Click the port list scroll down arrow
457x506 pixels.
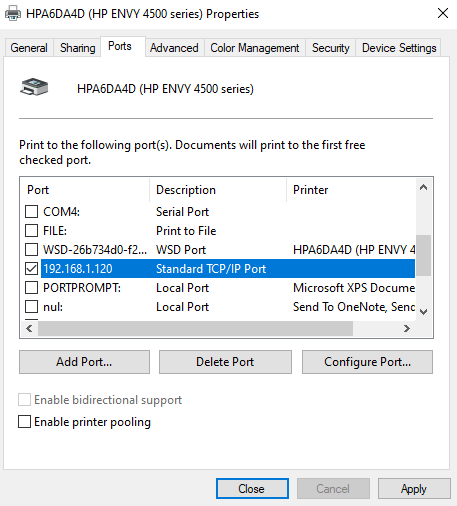click(x=423, y=312)
